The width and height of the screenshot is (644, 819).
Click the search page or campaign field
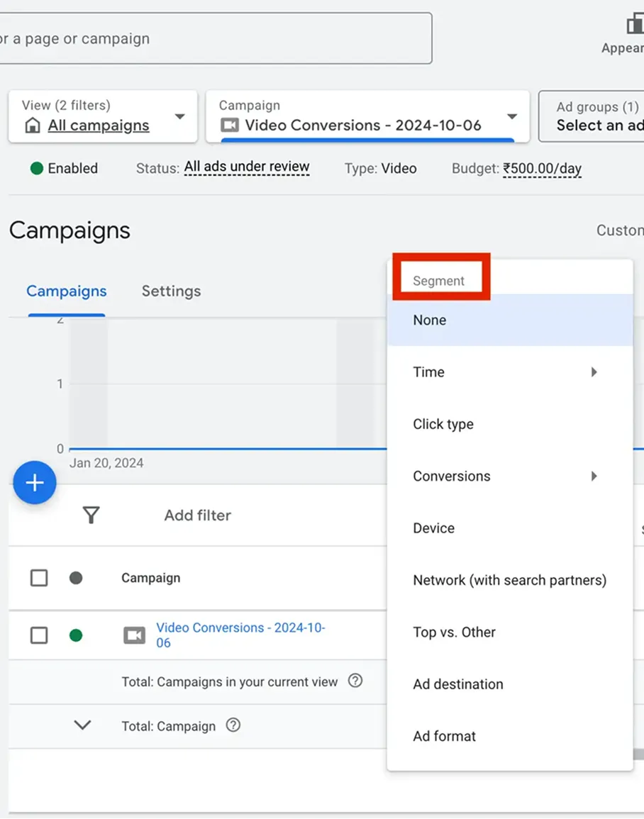[x=215, y=39]
